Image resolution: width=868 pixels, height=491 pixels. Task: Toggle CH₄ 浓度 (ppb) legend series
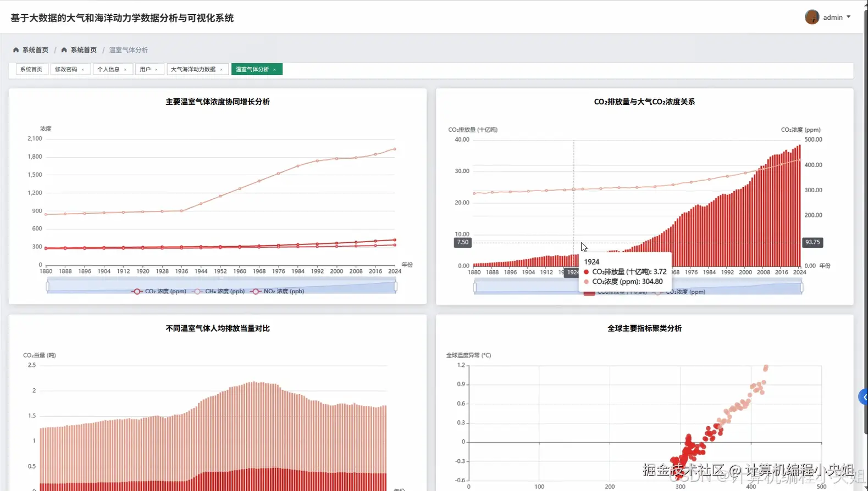coord(218,292)
